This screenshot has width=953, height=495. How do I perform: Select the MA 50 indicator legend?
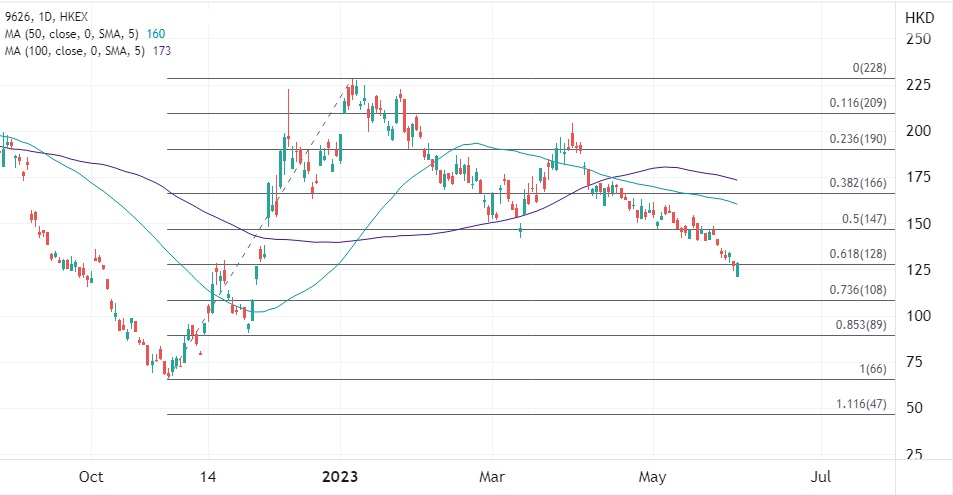84,34
